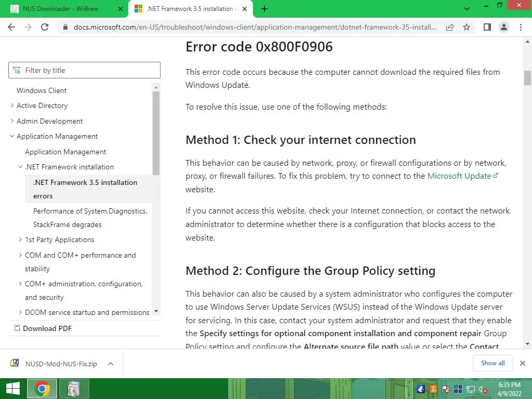
Task: Share this page icon in address bar
Action: click(x=450, y=27)
